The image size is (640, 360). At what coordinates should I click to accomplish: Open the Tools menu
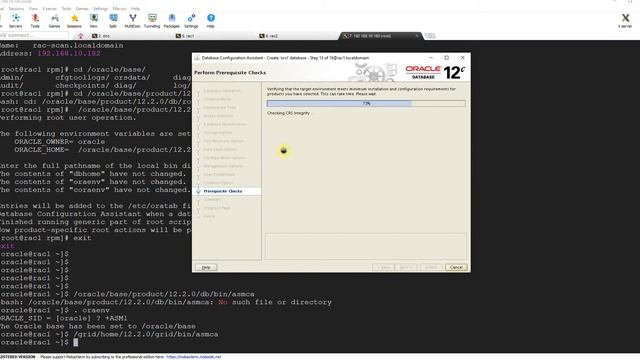click(x=66, y=9)
